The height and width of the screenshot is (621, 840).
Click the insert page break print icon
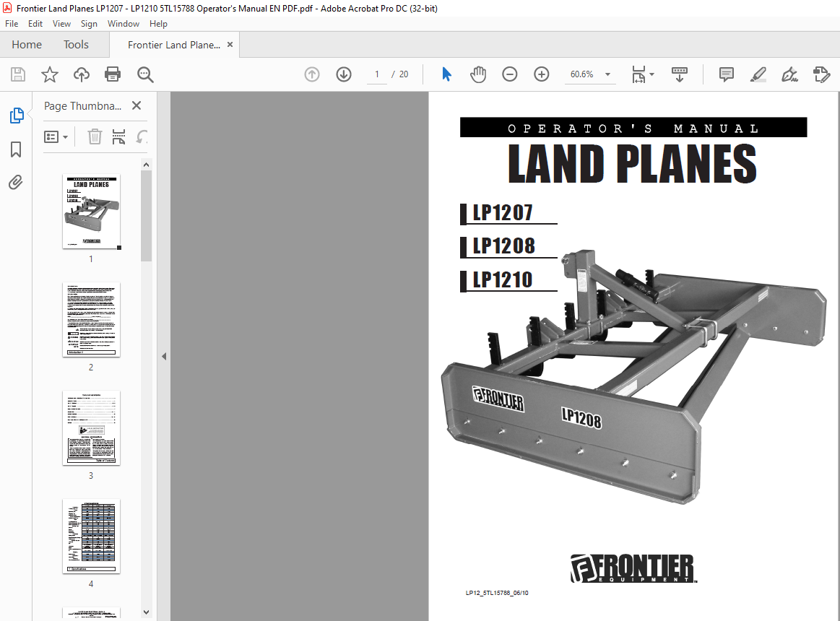[118, 136]
